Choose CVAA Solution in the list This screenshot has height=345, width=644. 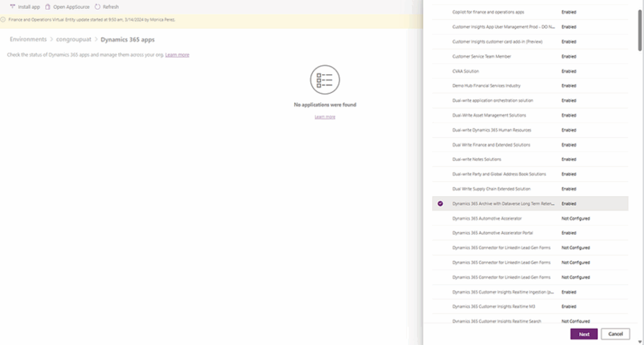pyautogui.click(x=465, y=71)
